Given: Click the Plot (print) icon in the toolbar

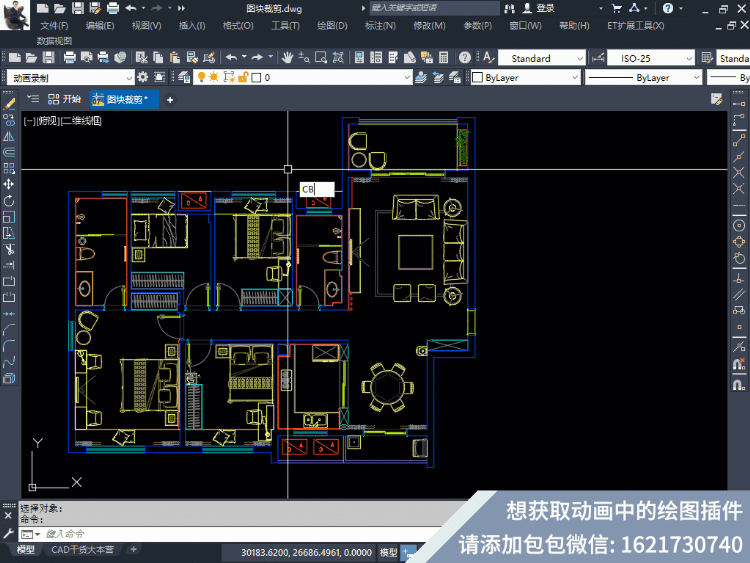Looking at the screenshot, I should pyautogui.click(x=69, y=58).
